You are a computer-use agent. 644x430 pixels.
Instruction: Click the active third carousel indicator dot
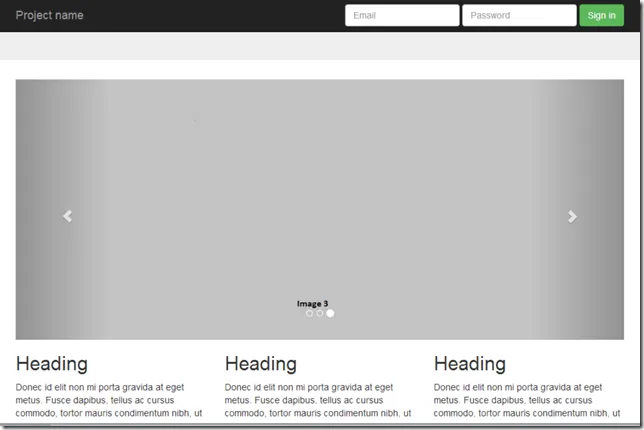click(x=331, y=314)
